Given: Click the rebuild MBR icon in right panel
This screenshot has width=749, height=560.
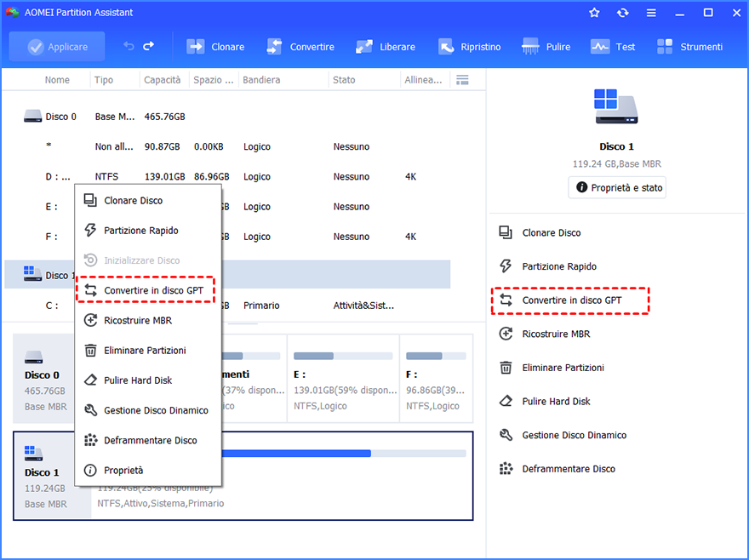Looking at the screenshot, I should pos(506,334).
